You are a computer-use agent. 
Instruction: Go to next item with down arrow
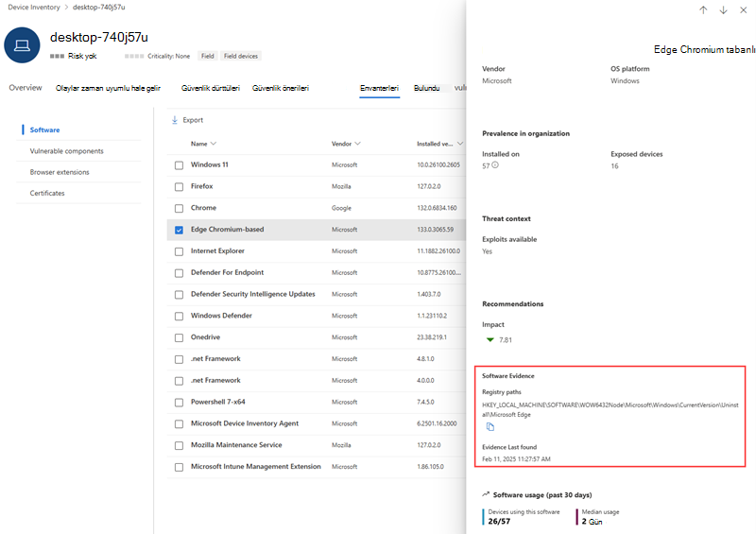[x=723, y=10]
